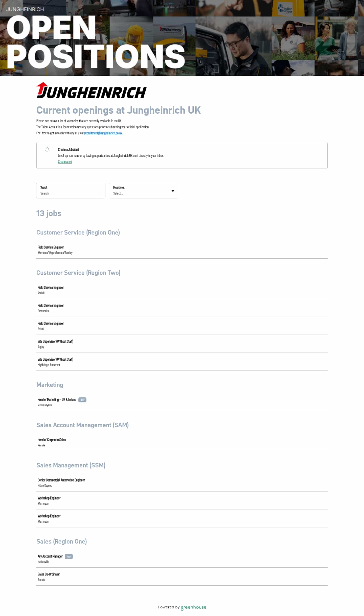Click the New badge beside Head of Marketing
Viewport: 364px width, 616px height.
[82, 400]
